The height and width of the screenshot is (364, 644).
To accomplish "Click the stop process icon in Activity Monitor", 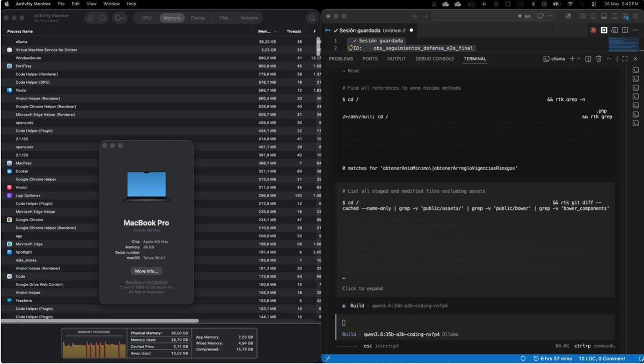I will point(90,18).
